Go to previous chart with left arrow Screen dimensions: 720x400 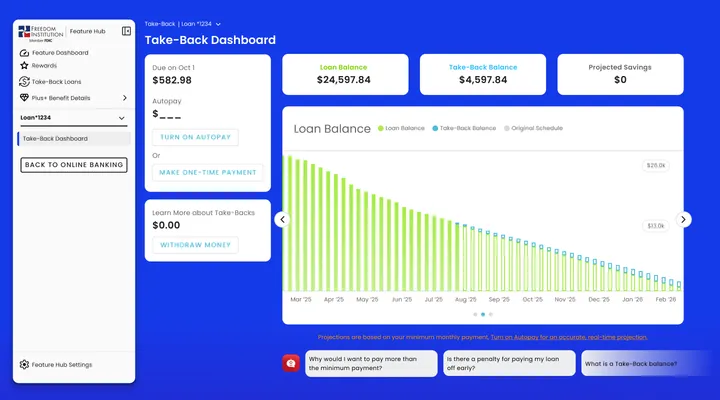(282, 220)
